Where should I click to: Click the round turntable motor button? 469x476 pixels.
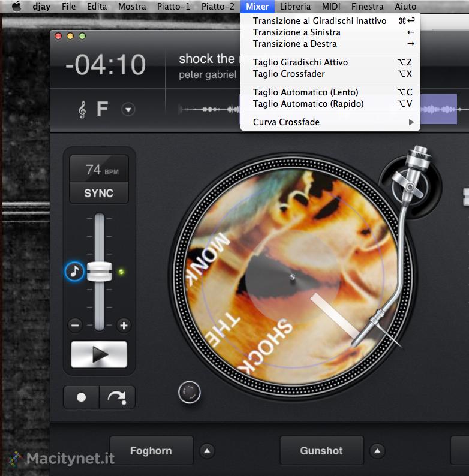(x=190, y=392)
